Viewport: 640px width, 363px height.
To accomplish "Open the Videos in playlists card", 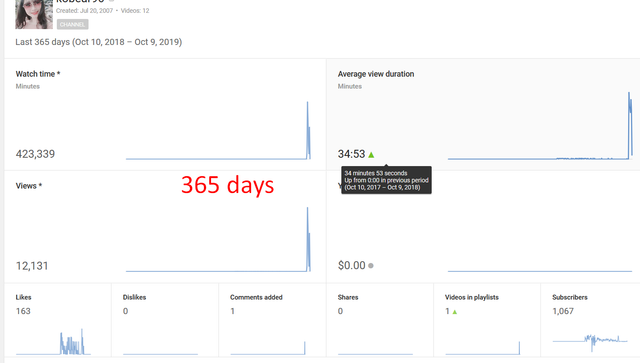I will pos(487,320).
